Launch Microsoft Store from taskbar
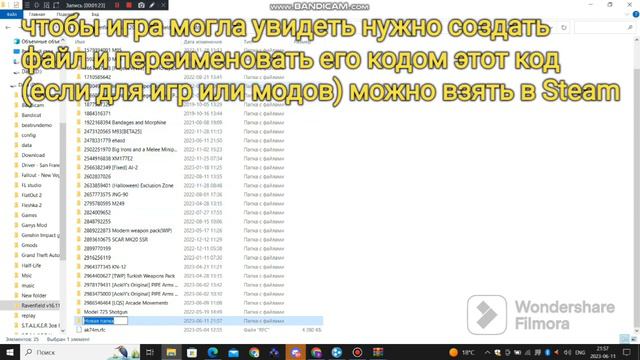640x360 pixels. [x=192, y=352]
